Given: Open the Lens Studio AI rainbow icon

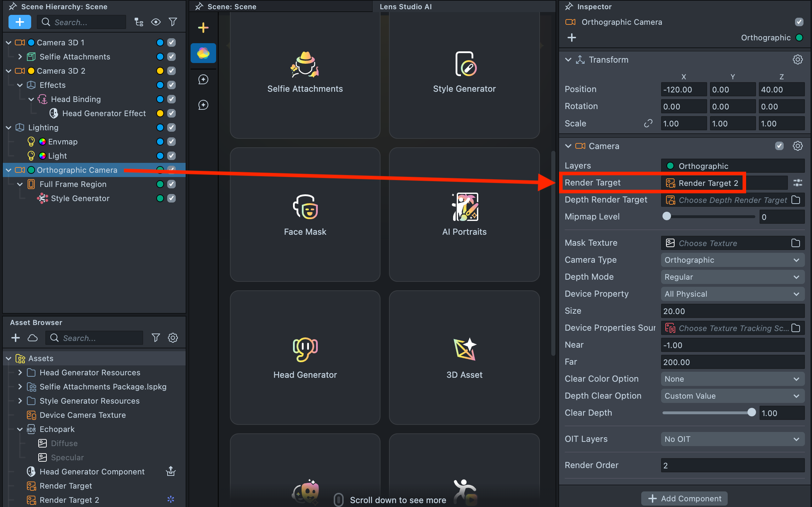Looking at the screenshot, I should [x=203, y=53].
